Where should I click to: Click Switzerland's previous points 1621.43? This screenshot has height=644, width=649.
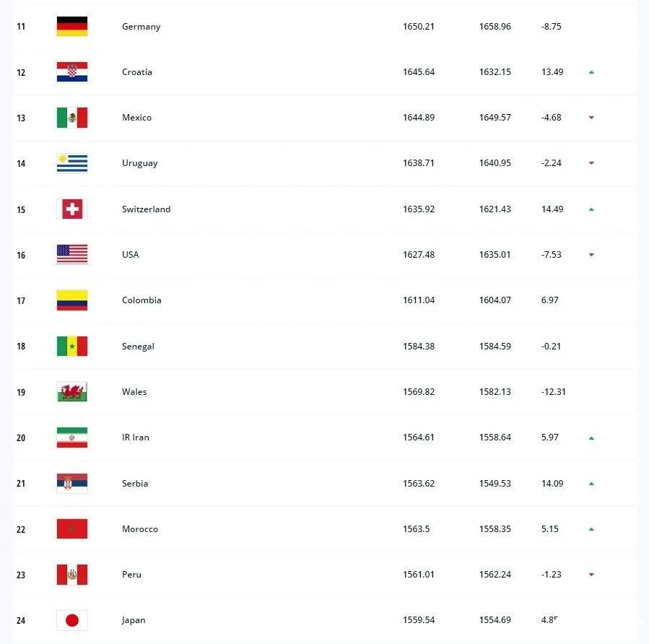[x=495, y=209]
